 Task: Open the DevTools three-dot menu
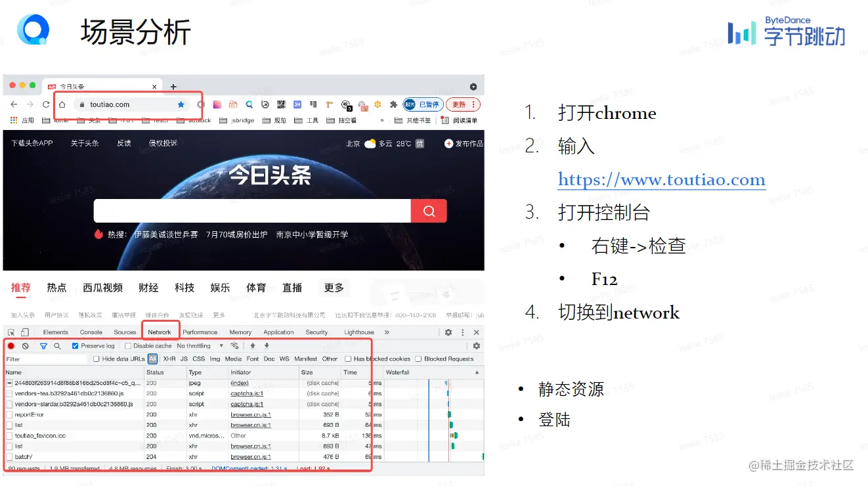point(463,332)
